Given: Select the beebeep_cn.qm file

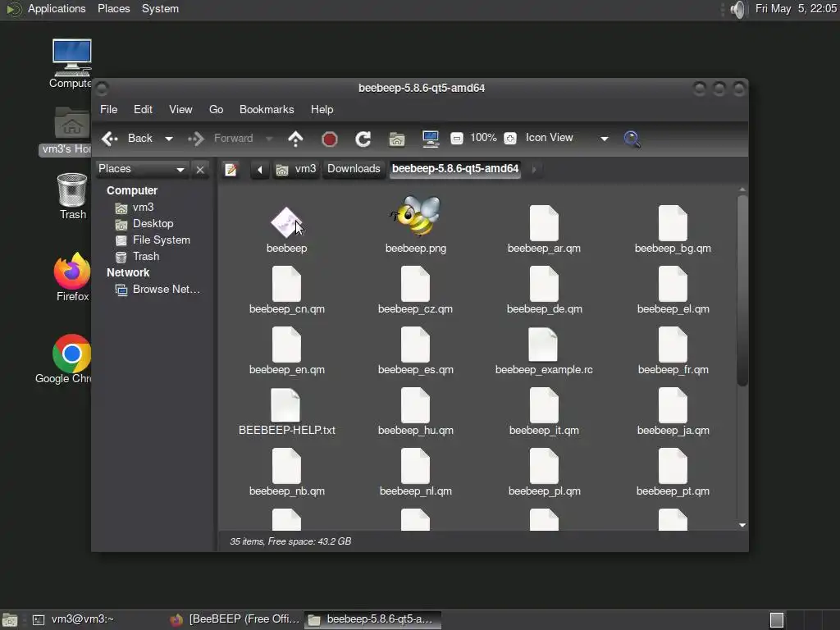Looking at the screenshot, I should 286,290.
